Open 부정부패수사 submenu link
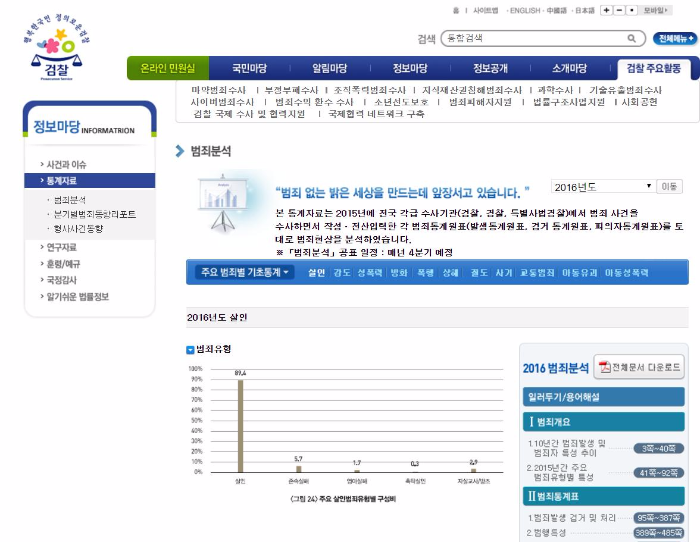 pos(291,90)
